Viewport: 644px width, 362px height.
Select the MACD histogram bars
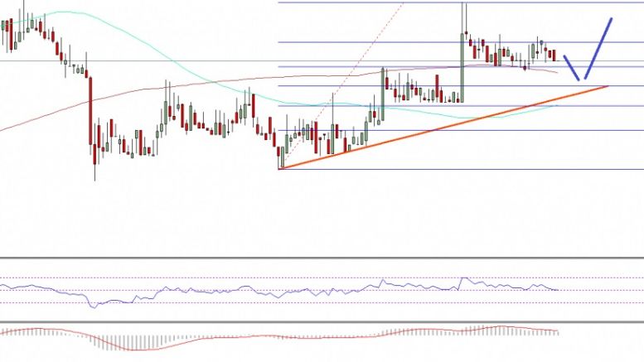[279, 336]
